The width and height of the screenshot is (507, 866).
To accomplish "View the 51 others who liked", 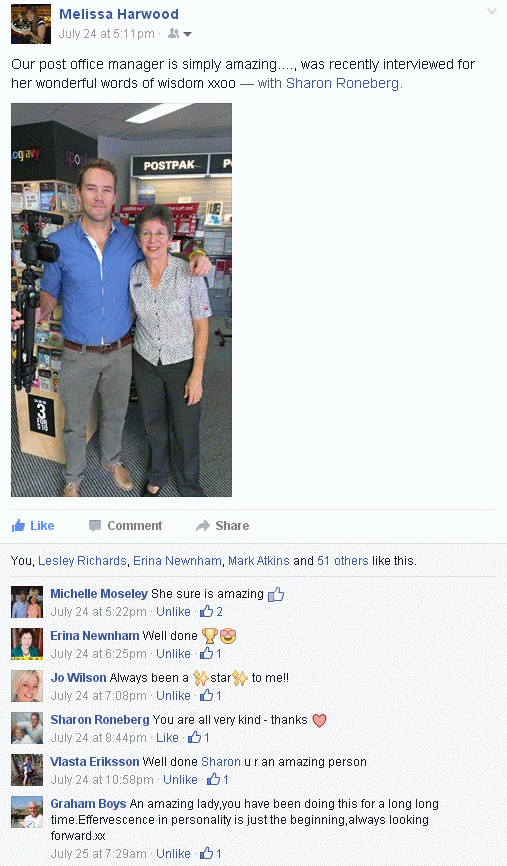I will point(342,561).
